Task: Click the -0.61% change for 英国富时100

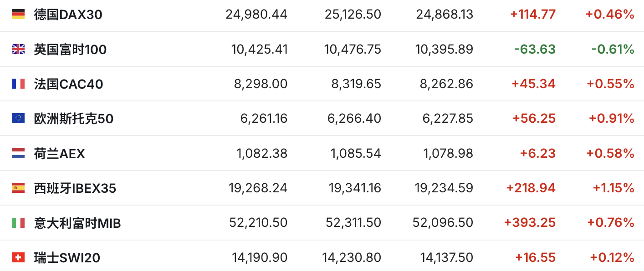Action: [613, 49]
